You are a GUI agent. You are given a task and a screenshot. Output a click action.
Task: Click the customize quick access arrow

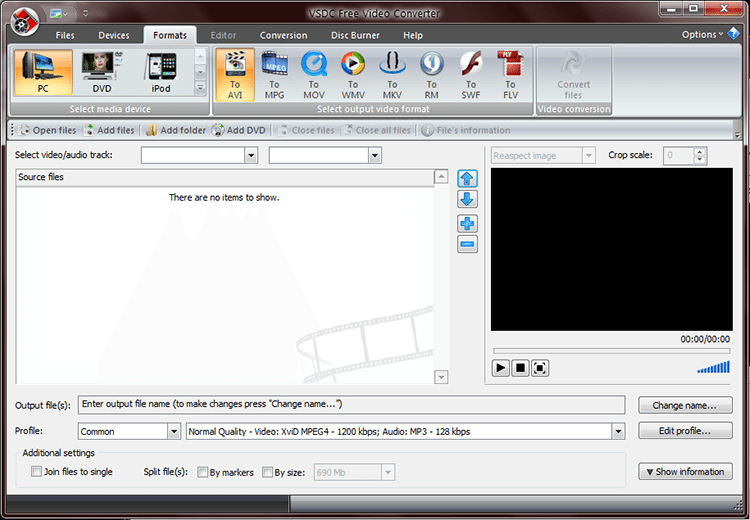[86, 14]
